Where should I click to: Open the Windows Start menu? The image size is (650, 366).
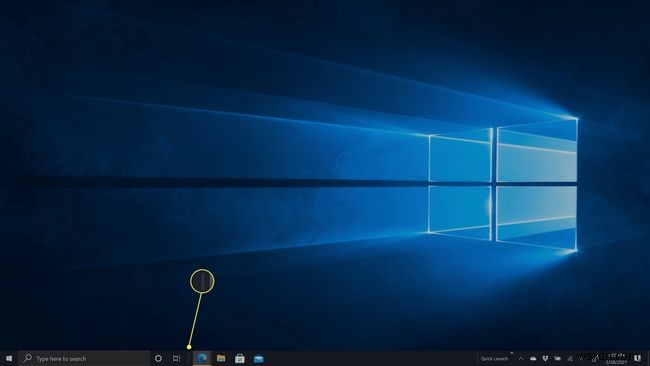pos(9,359)
